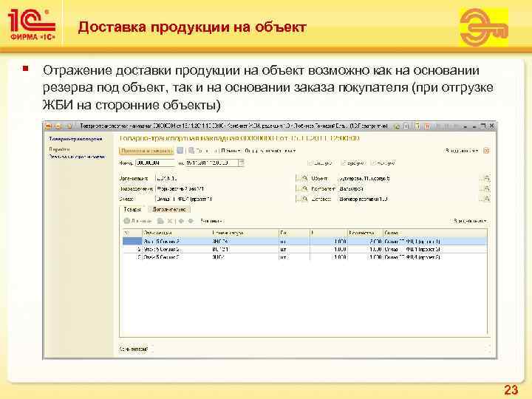The width and height of the screenshot is (532, 399).
Task: Click the favorites star icon in title bar
Action: (69, 126)
